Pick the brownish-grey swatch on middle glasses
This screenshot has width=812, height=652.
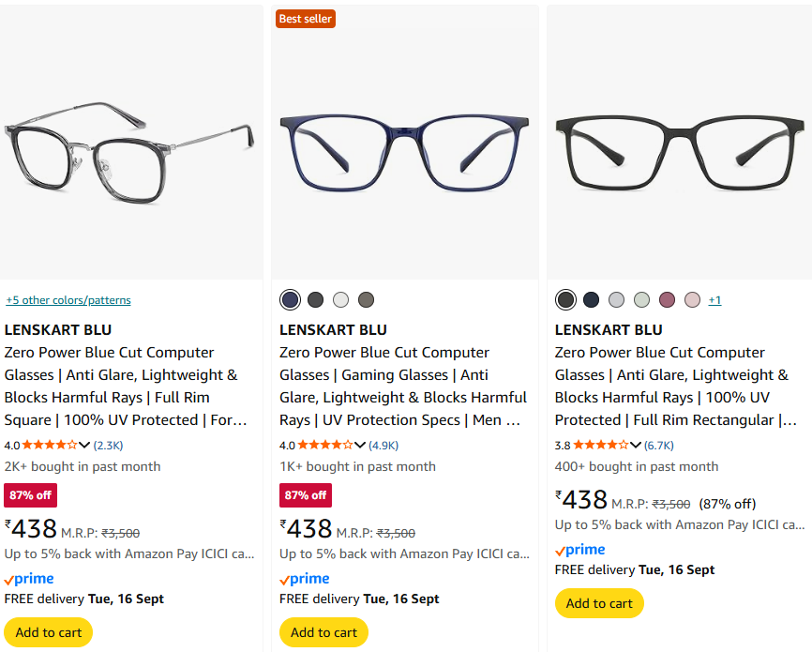(366, 300)
